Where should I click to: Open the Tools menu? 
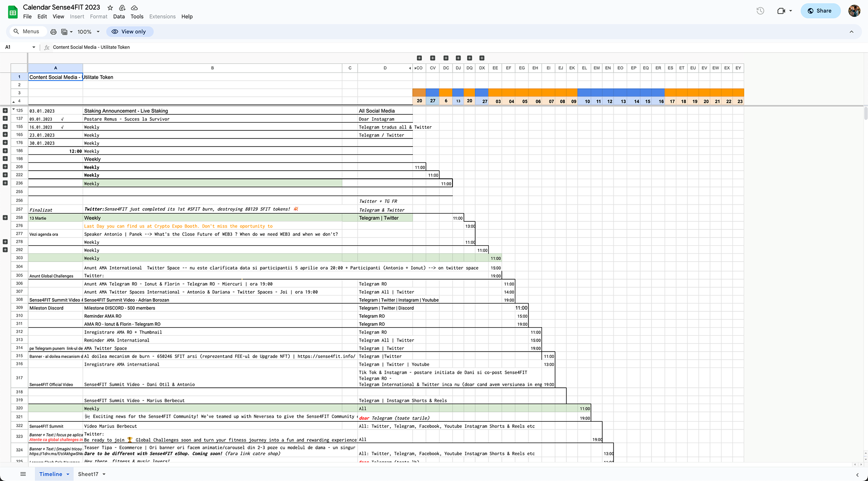tap(137, 17)
